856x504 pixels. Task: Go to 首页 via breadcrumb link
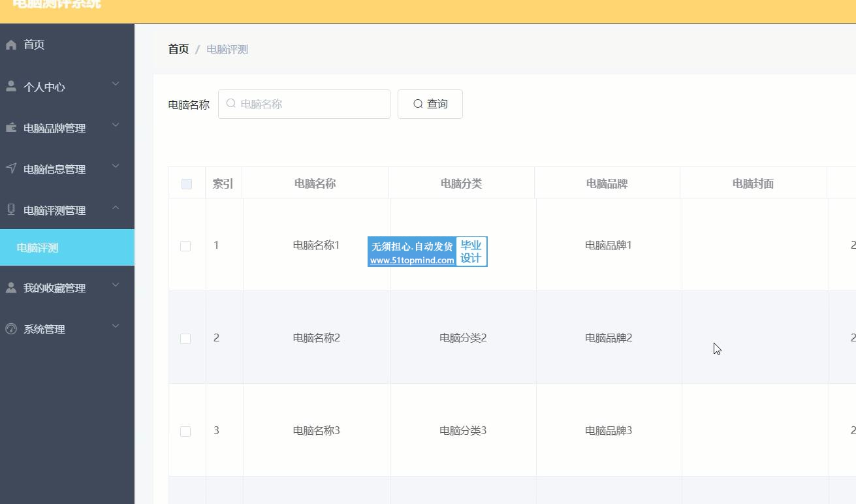tap(178, 50)
